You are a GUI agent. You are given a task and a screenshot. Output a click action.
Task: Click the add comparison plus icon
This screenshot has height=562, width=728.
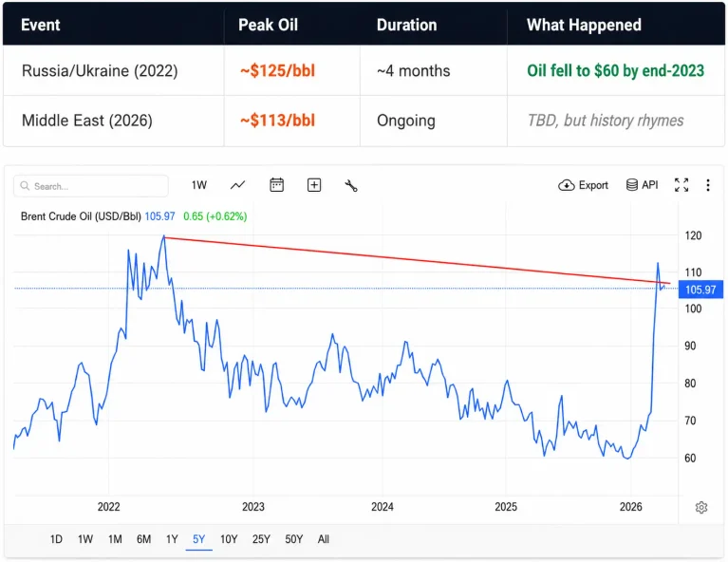click(x=314, y=185)
